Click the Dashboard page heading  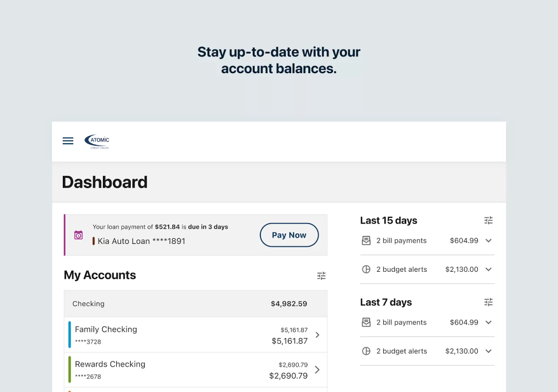pos(105,182)
